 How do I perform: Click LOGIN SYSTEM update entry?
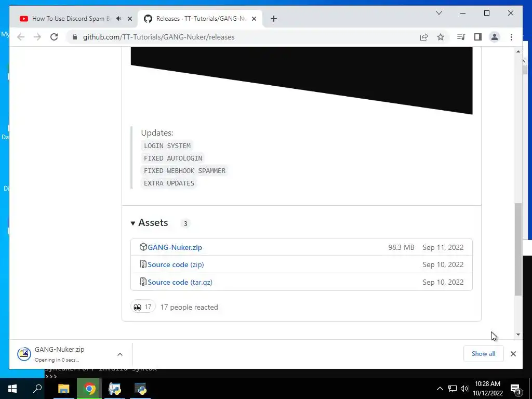pos(167,146)
